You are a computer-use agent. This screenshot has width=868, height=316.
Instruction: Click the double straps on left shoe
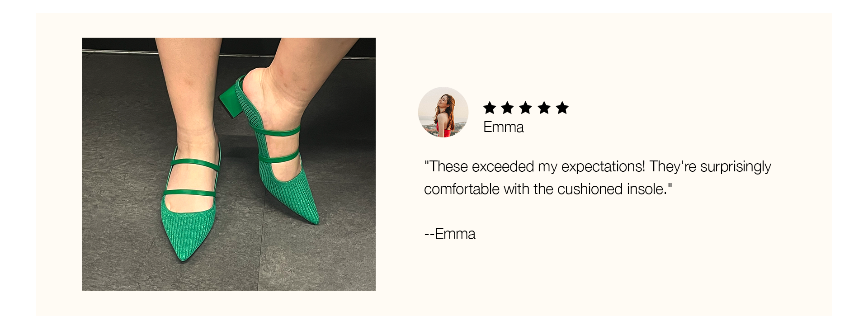tap(192, 178)
